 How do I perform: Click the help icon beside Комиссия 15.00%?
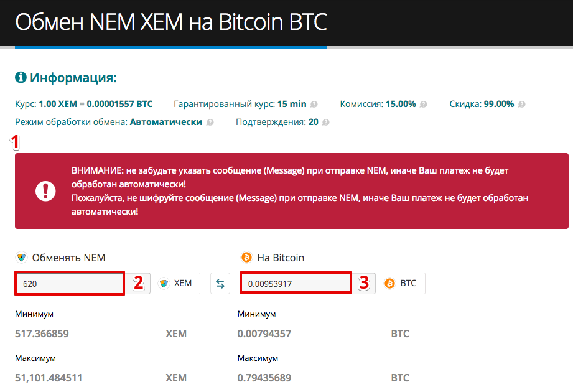pos(423,105)
